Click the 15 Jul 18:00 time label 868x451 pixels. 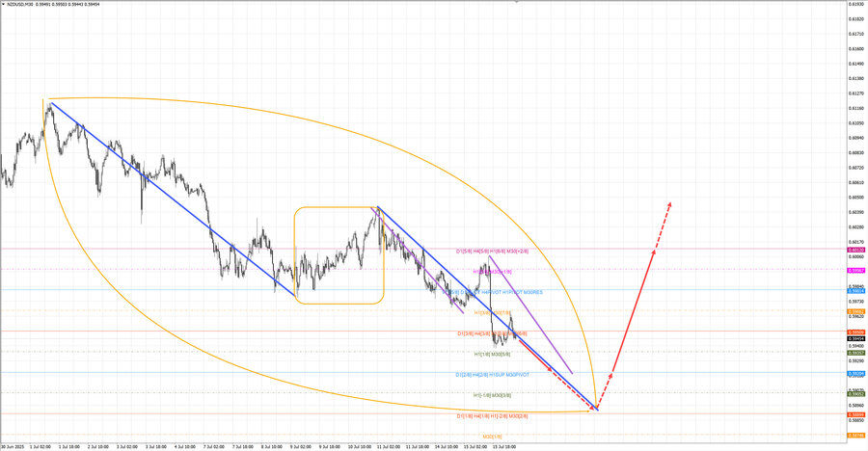[x=504, y=446]
